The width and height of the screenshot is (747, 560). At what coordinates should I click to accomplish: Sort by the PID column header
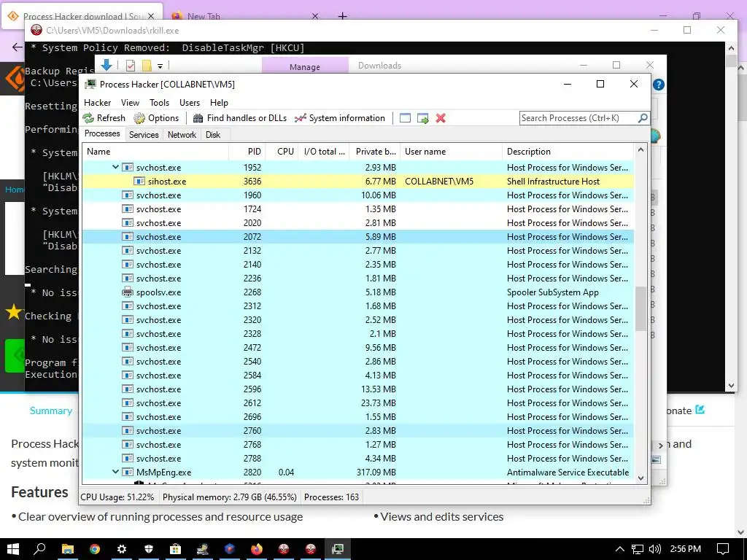247,152
